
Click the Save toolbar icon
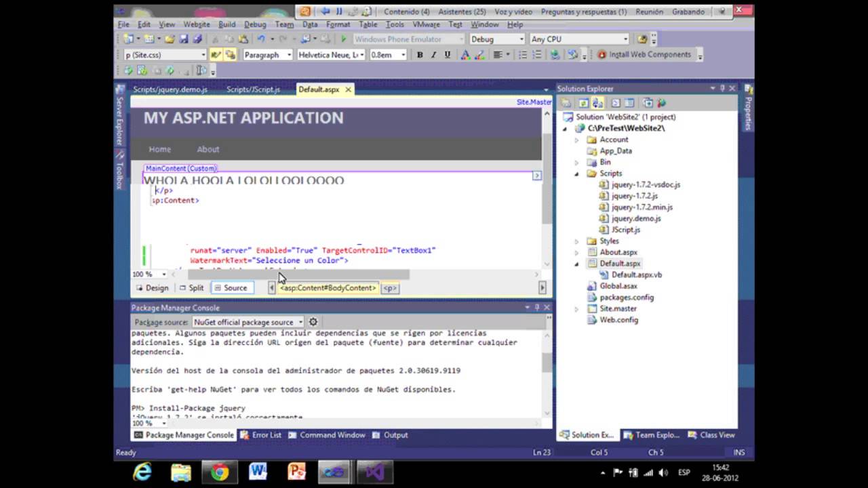coord(184,39)
